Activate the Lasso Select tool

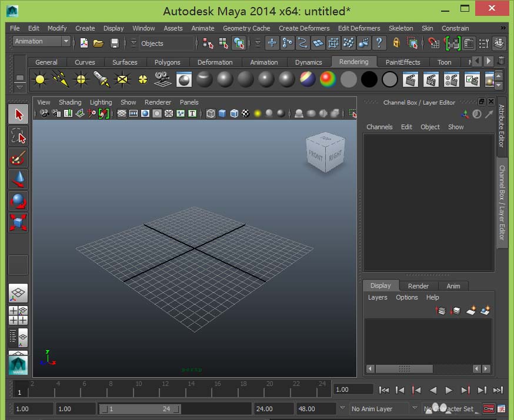pyautogui.click(x=18, y=136)
